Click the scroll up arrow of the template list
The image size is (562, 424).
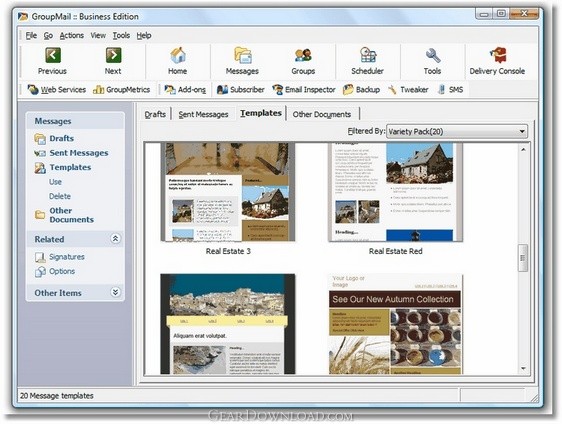pyautogui.click(x=523, y=149)
